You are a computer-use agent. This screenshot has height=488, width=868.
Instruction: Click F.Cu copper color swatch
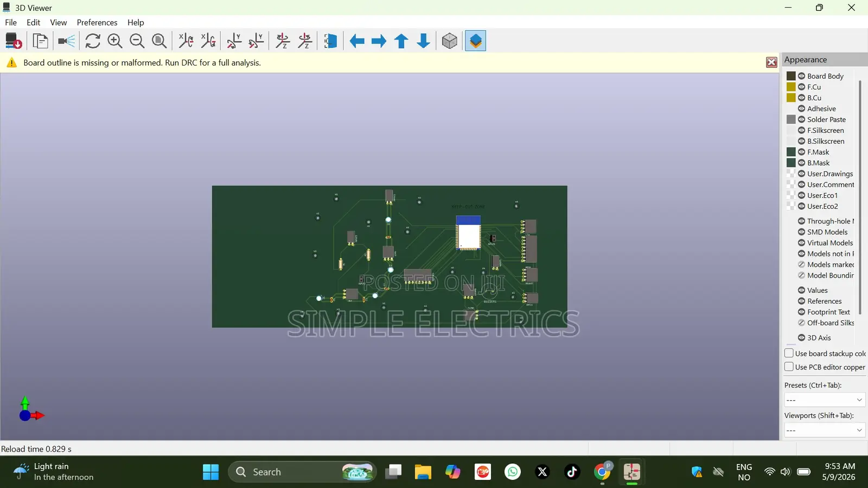(x=791, y=87)
